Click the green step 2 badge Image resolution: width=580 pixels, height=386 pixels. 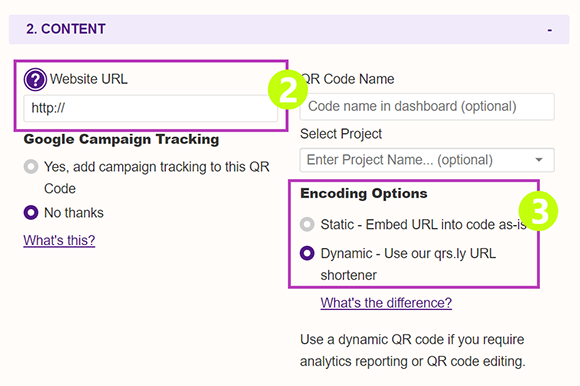(x=288, y=90)
